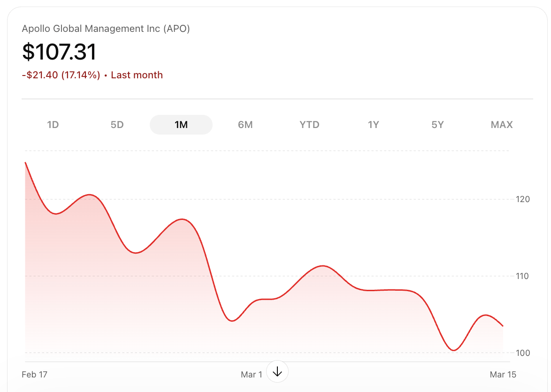Image resolution: width=551 pixels, height=392 pixels.
Task: Click the 'Last month' label
Action: (x=137, y=75)
